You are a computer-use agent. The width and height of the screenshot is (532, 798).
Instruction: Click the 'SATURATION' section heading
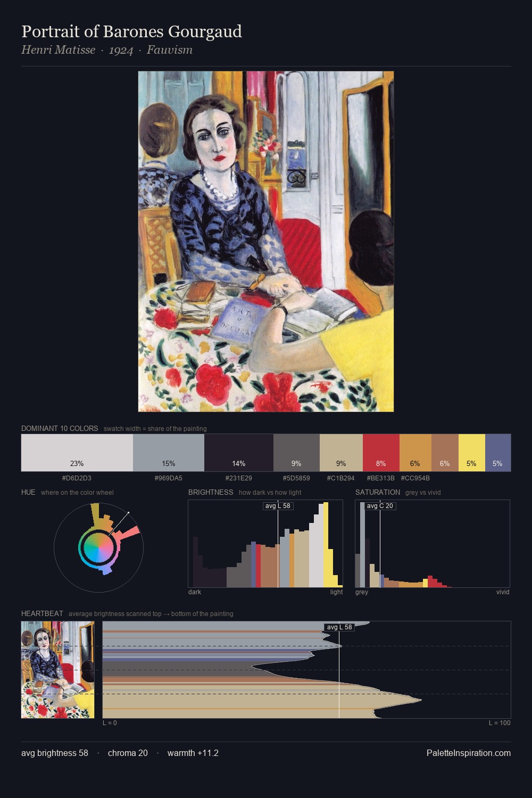378,492
